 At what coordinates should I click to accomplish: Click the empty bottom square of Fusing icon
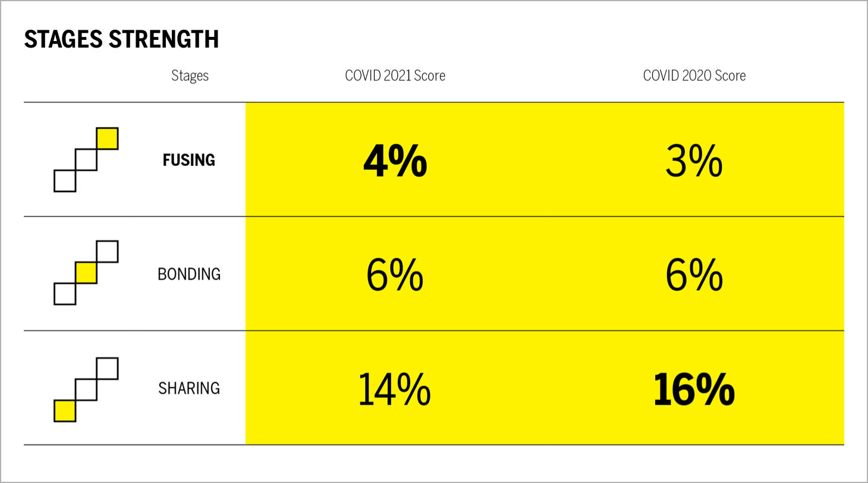click(x=65, y=181)
